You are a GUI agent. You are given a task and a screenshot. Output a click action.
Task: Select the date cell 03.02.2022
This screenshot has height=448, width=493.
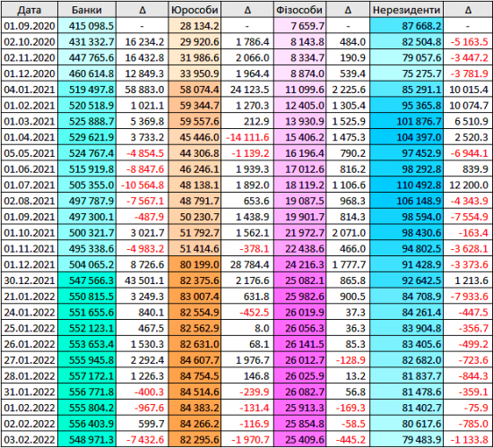coord(30,440)
